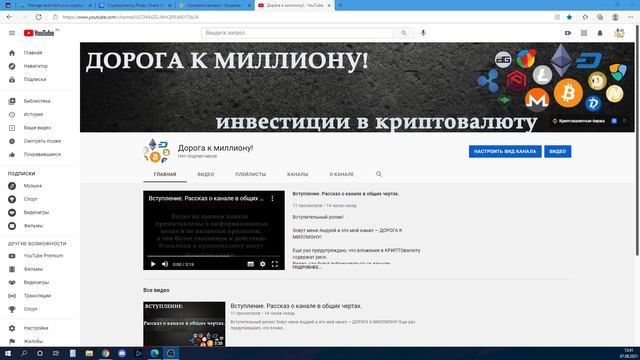The image size is (640, 360).
Task: Open the Вступление video thumbnail under Все видео
Action: 184,324
